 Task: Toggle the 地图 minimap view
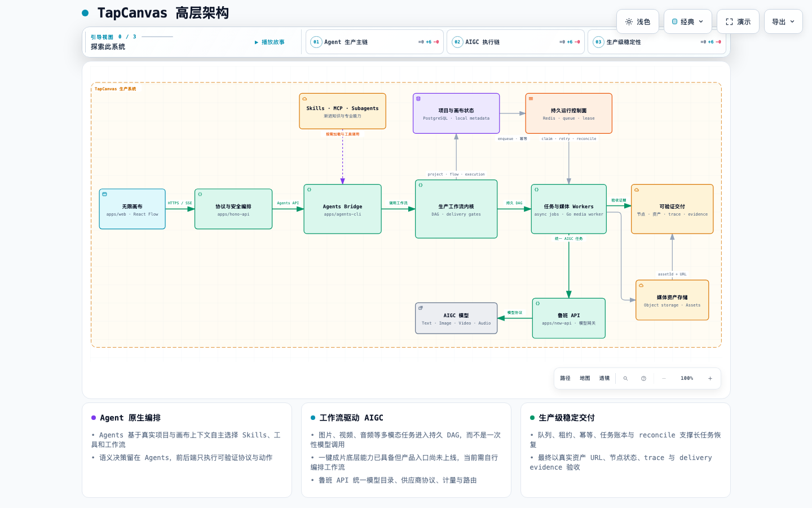(x=585, y=378)
